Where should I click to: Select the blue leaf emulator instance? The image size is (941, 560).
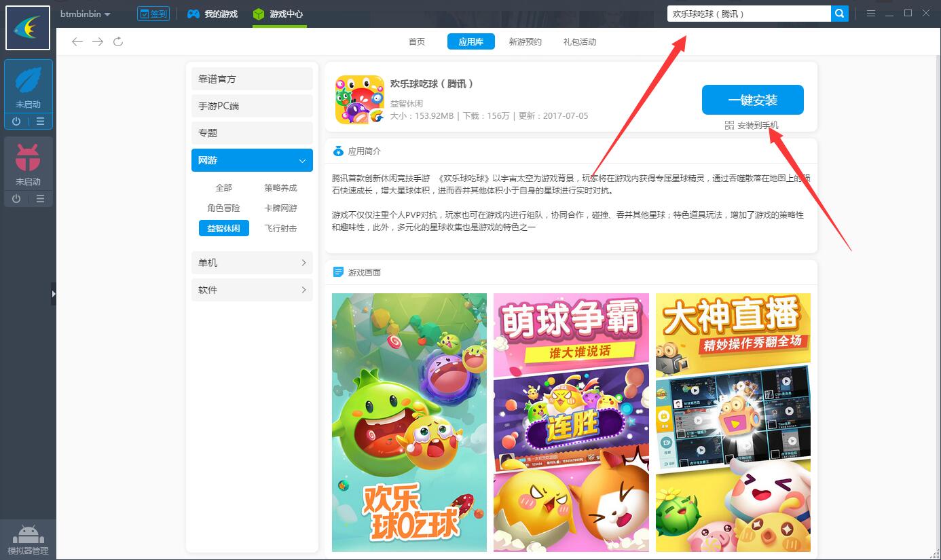coord(28,87)
